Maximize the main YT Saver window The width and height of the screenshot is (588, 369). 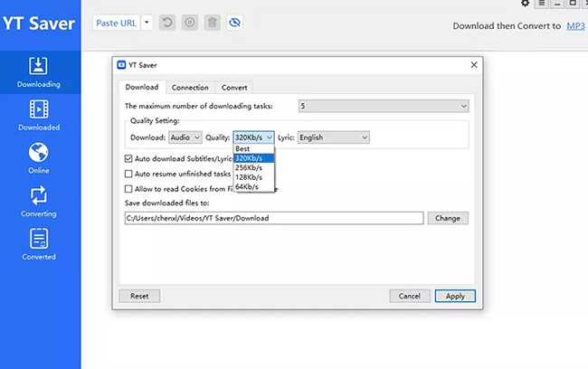pyautogui.click(x=573, y=4)
